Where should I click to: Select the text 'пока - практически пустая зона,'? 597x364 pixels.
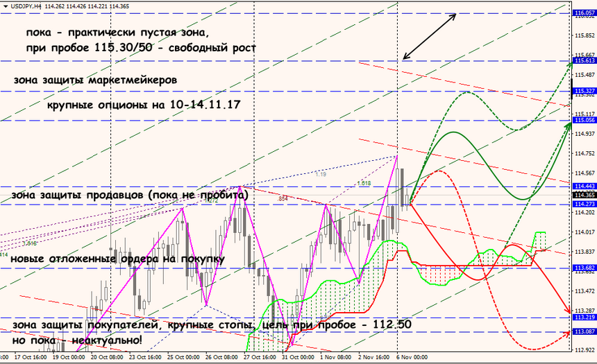tap(117, 33)
